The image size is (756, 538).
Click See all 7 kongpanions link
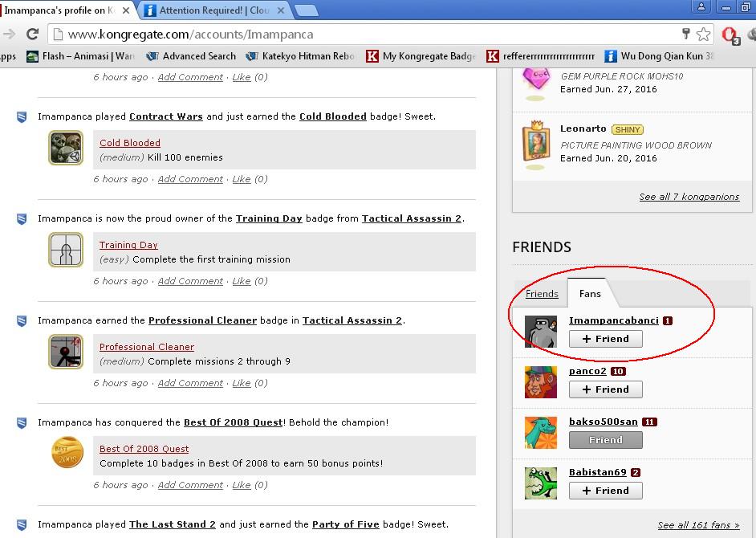689,197
